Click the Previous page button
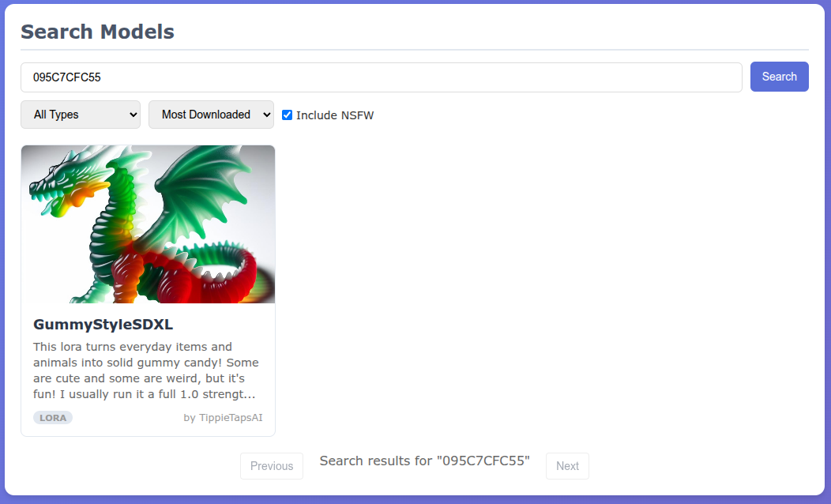 click(x=272, y=466)
